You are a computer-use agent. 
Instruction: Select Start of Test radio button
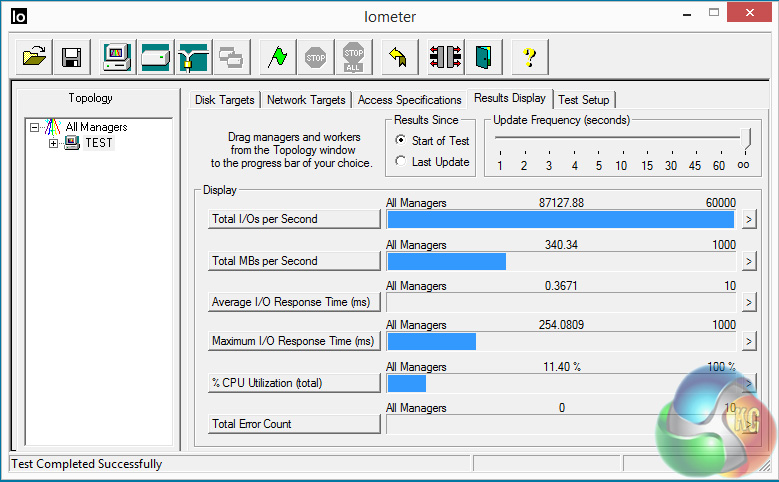[x=400, y=140]
